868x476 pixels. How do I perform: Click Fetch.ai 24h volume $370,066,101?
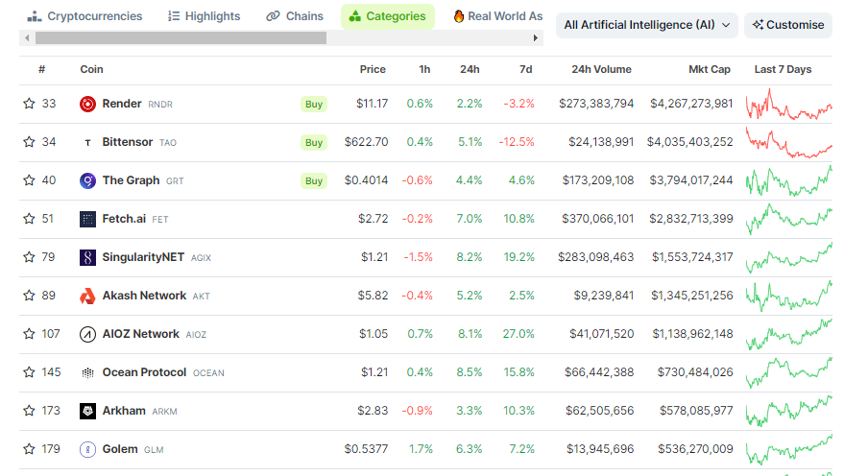[597, 219]
